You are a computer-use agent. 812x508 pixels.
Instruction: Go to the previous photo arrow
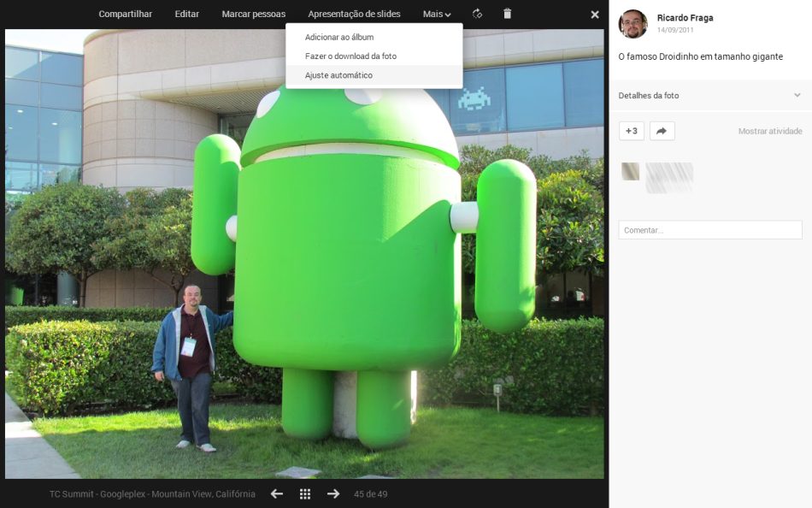point(277,493)
